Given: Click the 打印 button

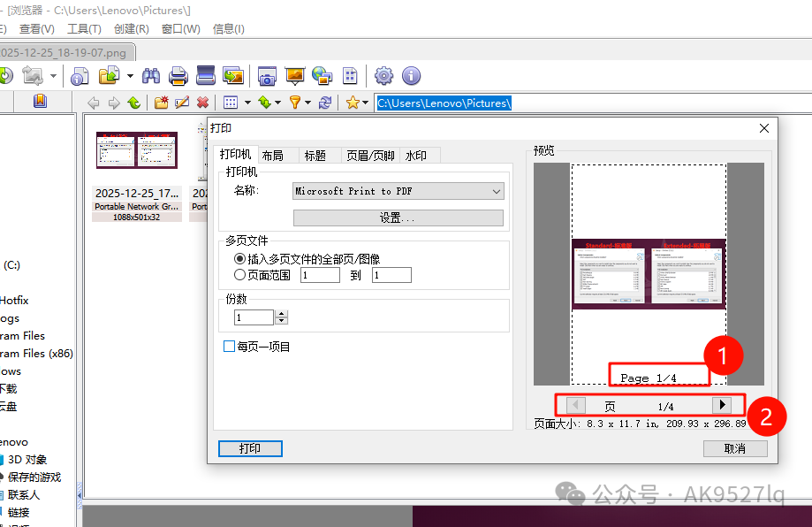Looking at the screenshot, I should (x=250, y=448).
